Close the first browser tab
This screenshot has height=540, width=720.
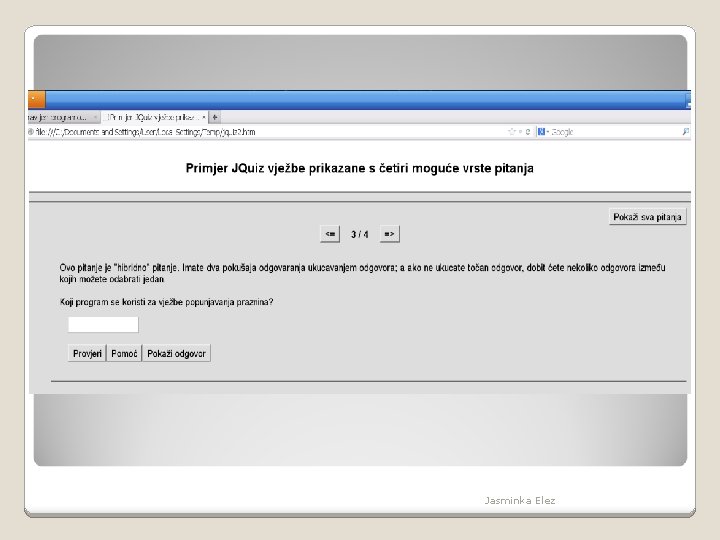(95, 118)
